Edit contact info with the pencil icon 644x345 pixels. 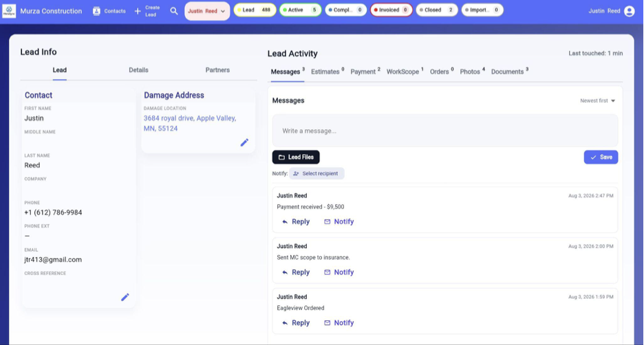tap(125, 297)
